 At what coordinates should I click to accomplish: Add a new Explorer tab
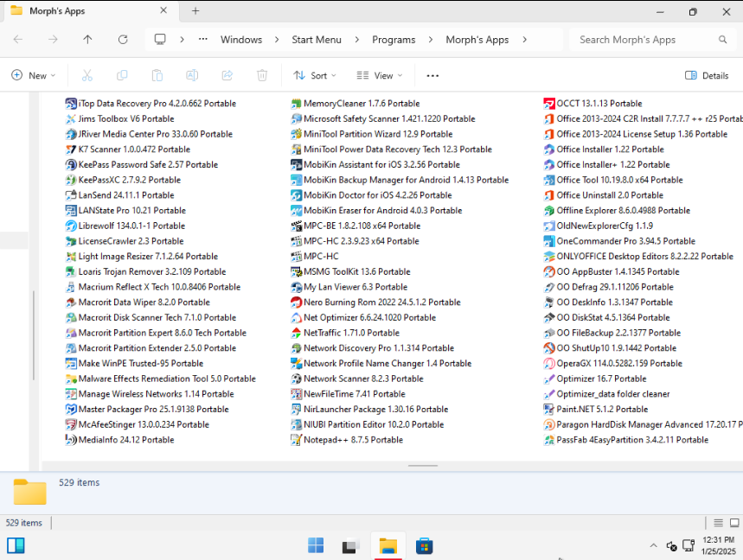pos(195,11)
